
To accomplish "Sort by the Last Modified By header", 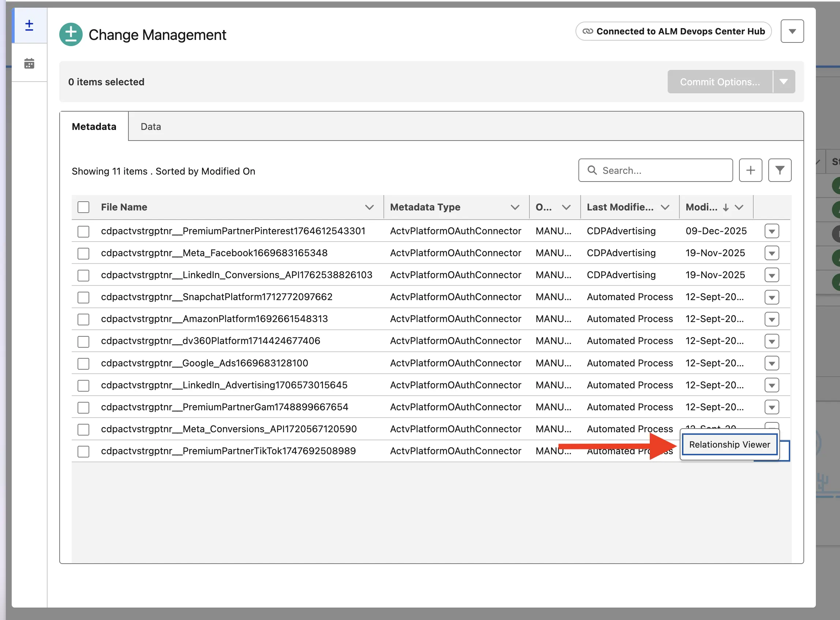I will [620, 207].
